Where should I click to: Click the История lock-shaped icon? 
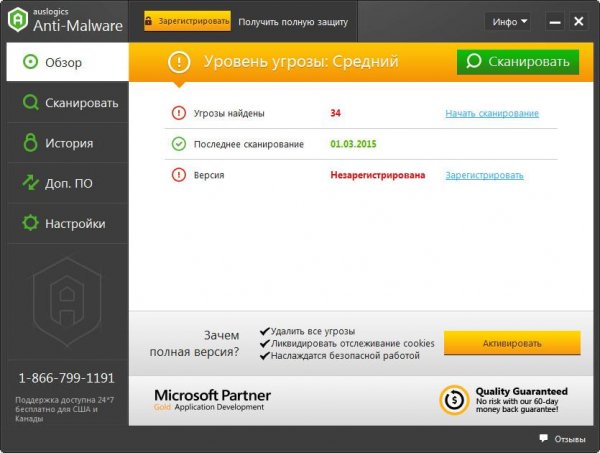coord(30,142)
